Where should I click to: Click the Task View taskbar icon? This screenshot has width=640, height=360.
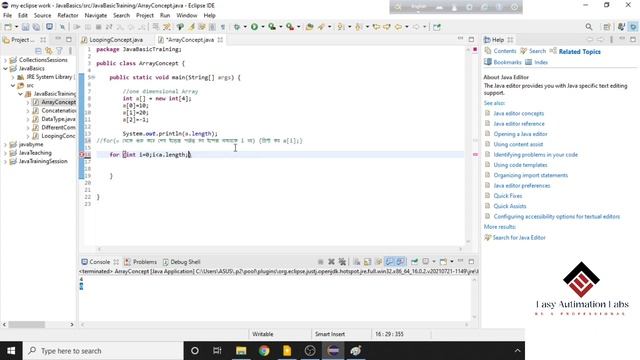click(x=217, y=351)
